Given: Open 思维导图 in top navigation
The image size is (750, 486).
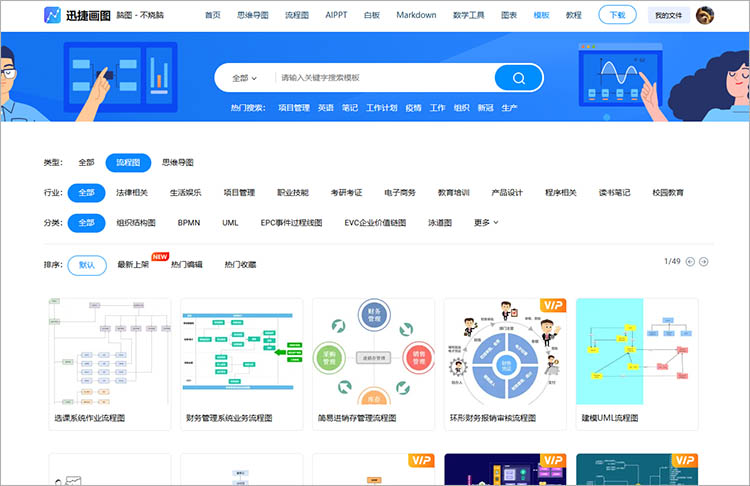Looking at the screenshot, I should pyautogui.click(x=253, y=15).
